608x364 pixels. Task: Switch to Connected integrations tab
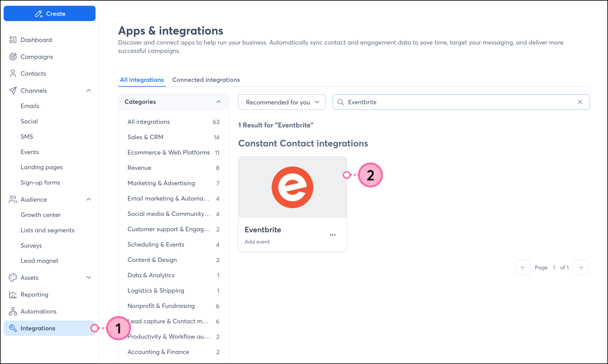click(206, 80)
